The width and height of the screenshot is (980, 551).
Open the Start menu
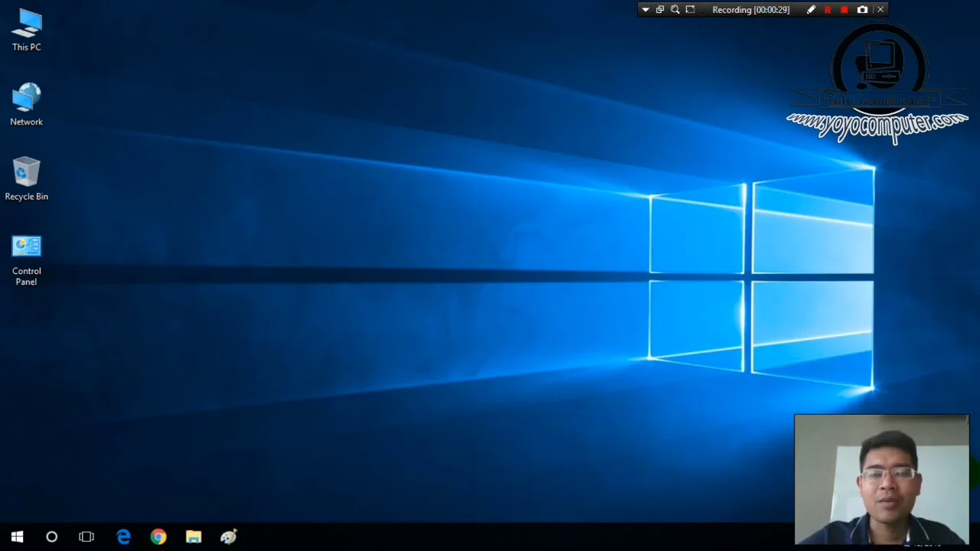coord(17,536)
